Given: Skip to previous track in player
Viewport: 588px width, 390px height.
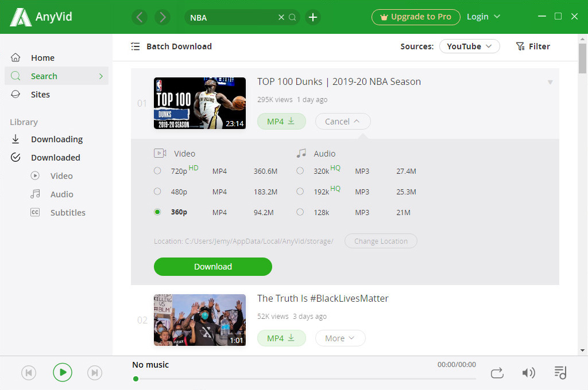Looking at the screenshot, I should pos(29,373).
